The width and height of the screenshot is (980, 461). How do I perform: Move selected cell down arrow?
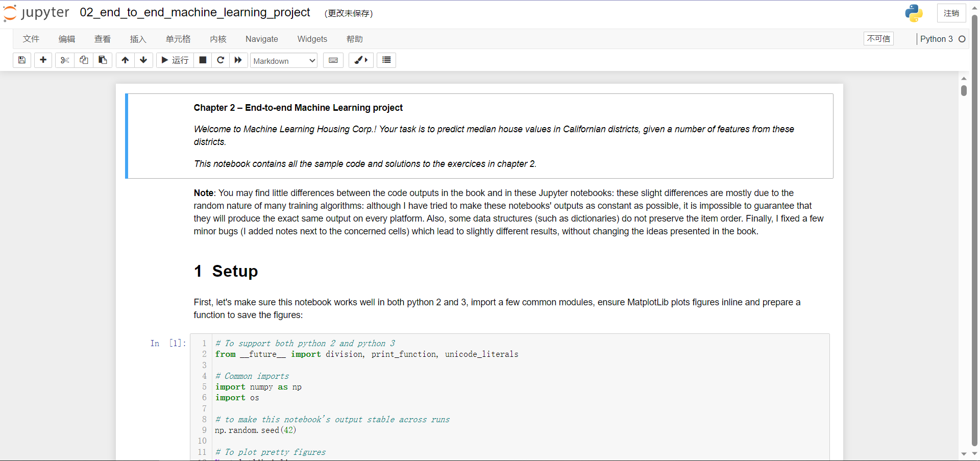pos(144,60)
